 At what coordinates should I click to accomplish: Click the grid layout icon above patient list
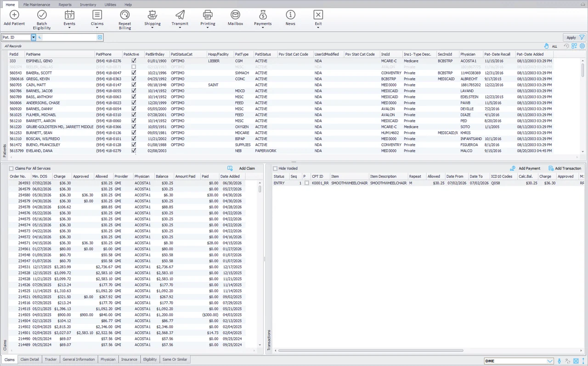tap(574, 46)
